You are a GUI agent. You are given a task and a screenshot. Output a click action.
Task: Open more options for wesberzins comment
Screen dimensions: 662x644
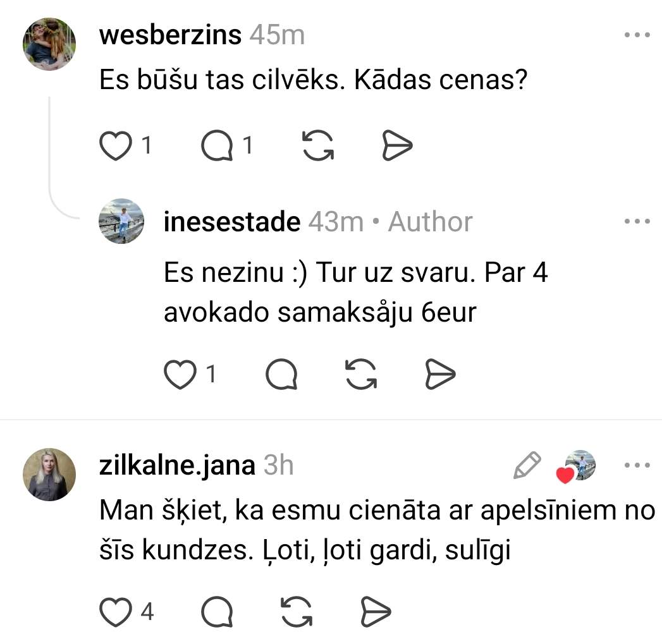[637, 35]
